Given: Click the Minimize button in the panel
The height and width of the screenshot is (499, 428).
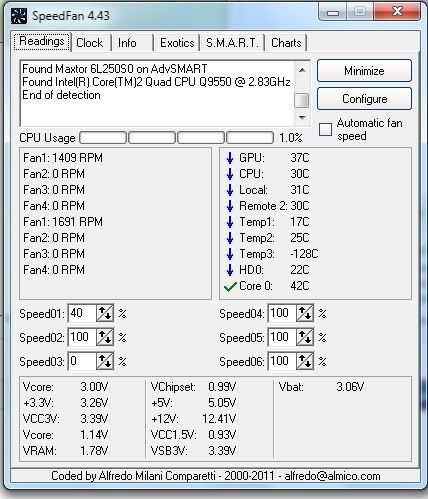Looking at the screenshot, I should (364, 71).
